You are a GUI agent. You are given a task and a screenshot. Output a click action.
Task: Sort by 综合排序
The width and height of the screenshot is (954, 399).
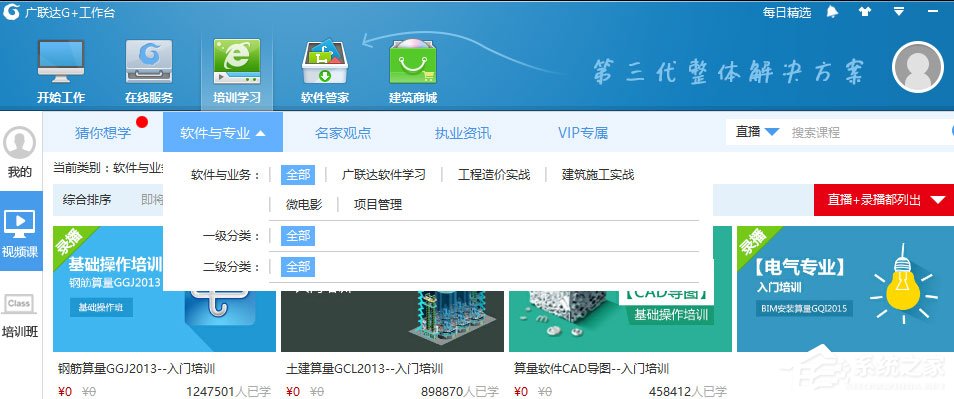pos(87,200)
